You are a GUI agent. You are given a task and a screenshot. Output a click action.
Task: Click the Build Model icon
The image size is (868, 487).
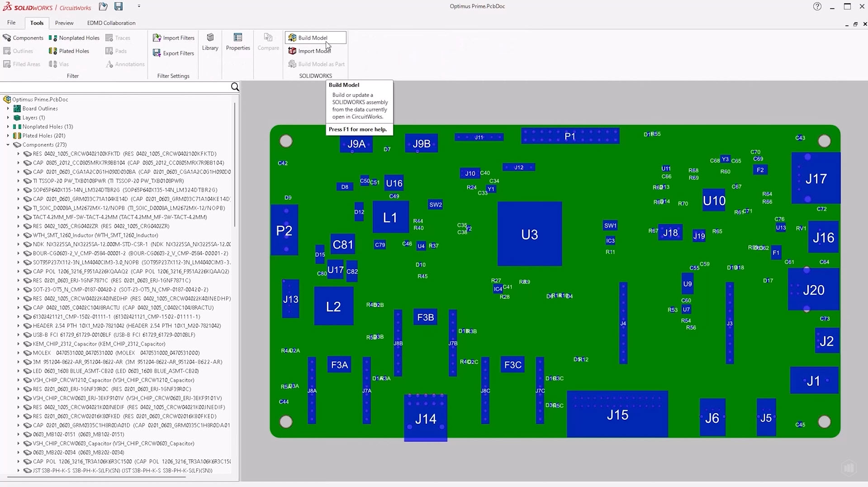tap(293, 38)
